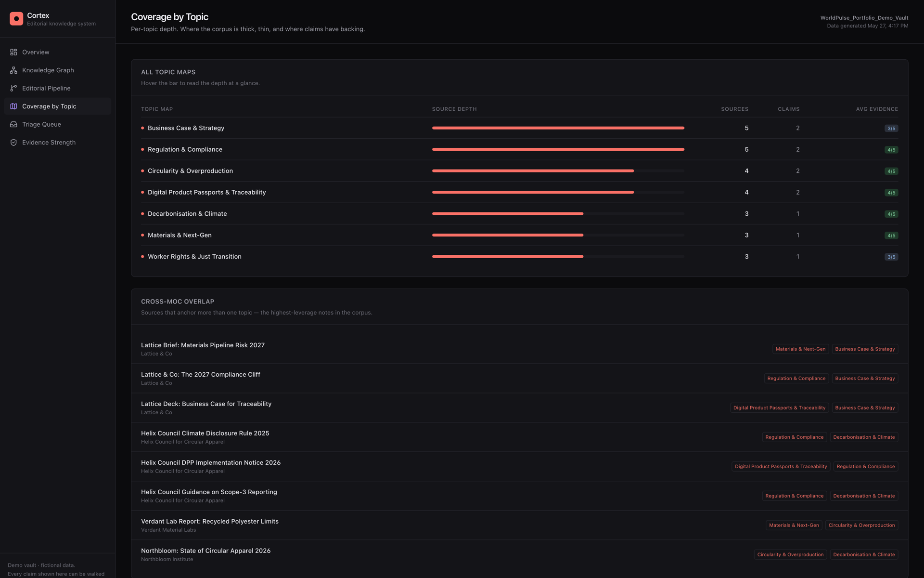Click the Evidence Strength shield icon

13,143
